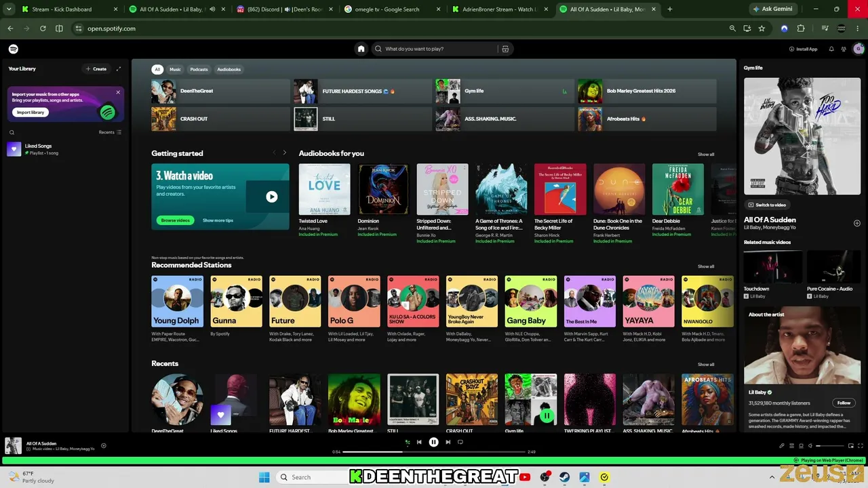868x488 pixels.
Task: Show all Audiobooks for you
Action: (x=706, y=154)
